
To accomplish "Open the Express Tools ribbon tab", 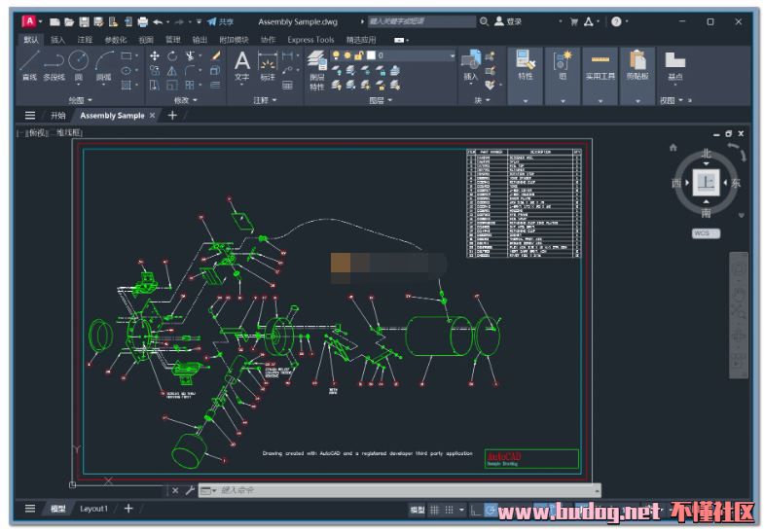I will tap(310, 40).
